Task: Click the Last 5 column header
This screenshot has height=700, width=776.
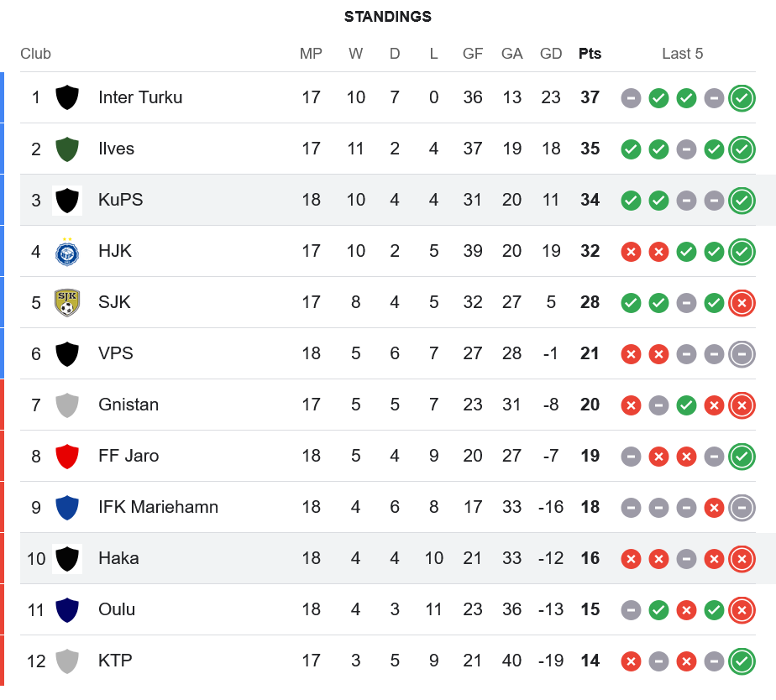Action: (682, 54)
